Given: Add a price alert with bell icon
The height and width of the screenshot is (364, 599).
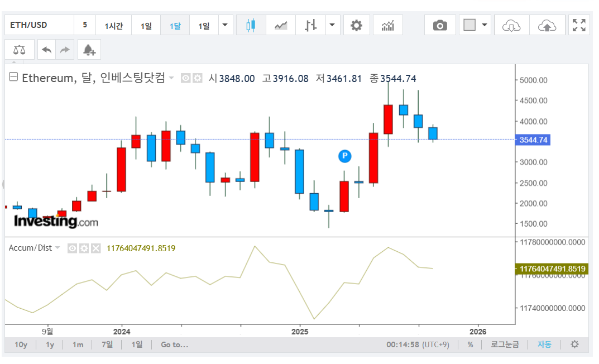Looking at the screenshot, I should [89, 50].
